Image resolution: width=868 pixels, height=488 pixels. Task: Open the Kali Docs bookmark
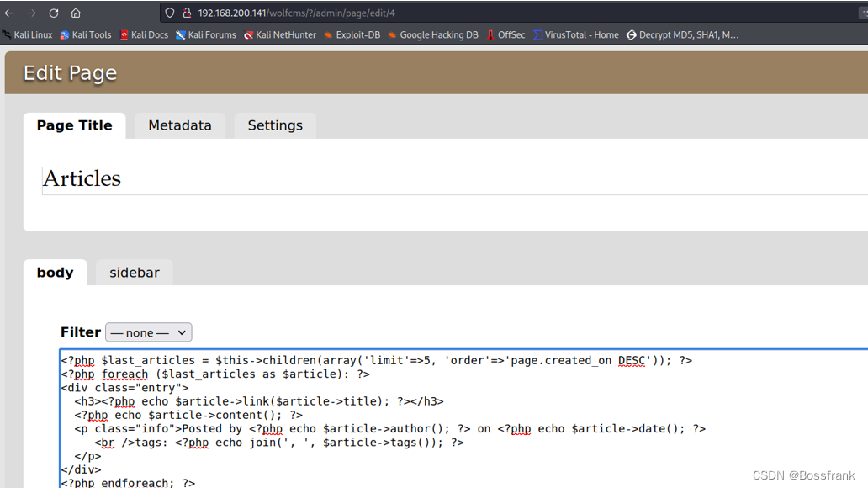pos(144,34)
